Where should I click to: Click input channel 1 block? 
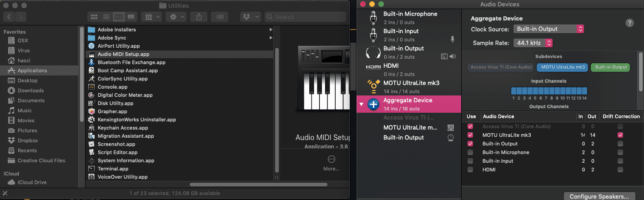pyautogui.click(x=513, y=91)
